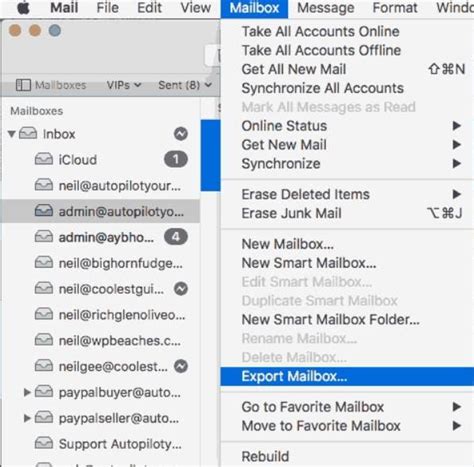
Task: Expand the paypalseller@auto mailbox
Action: tap(27, 418)
